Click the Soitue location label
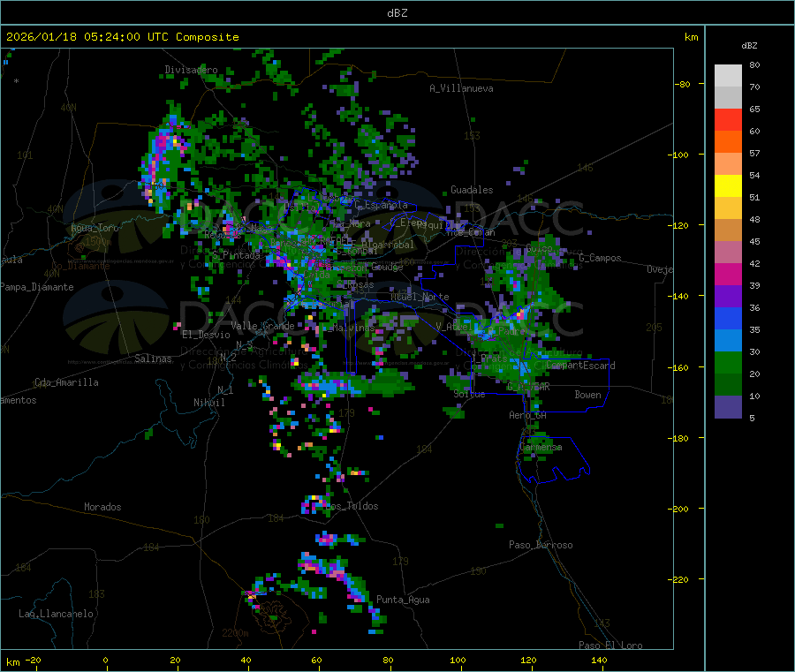The height and width of the screenshot is (672, 795). click(469, 394)
